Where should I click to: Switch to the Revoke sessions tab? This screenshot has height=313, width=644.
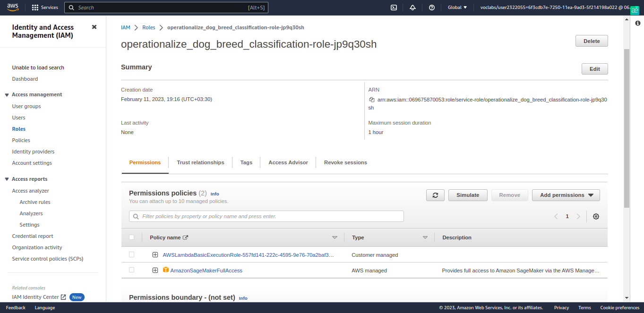[345, 162]
